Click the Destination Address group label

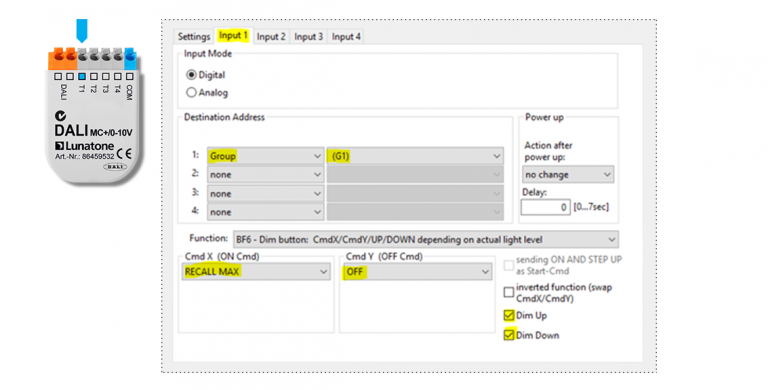pos(224,117)
